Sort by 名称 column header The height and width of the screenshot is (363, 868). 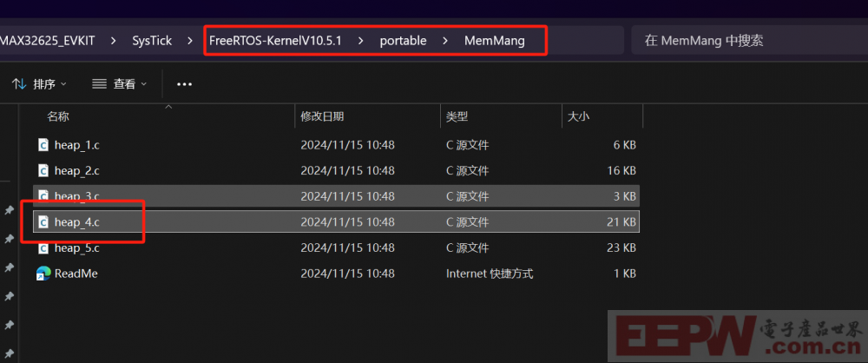point(58,116)
